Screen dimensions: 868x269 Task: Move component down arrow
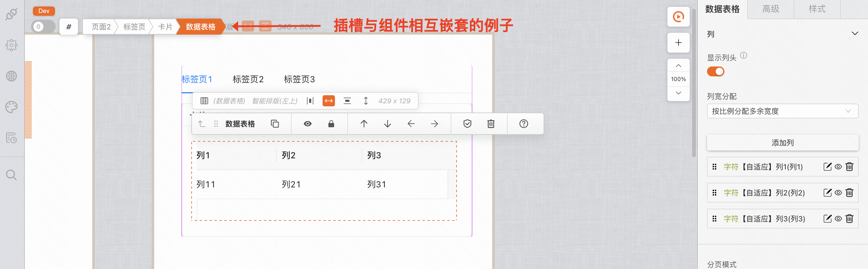[388, 124]
